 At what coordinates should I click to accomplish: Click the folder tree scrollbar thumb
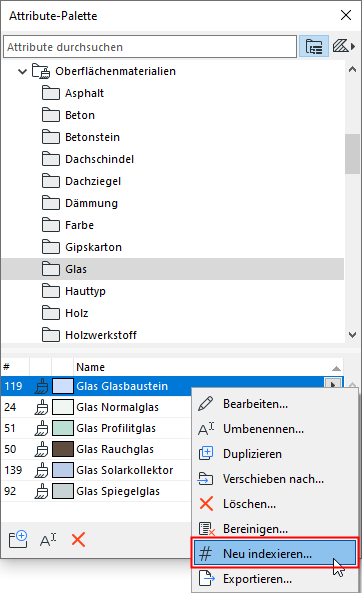pos(352,154)
